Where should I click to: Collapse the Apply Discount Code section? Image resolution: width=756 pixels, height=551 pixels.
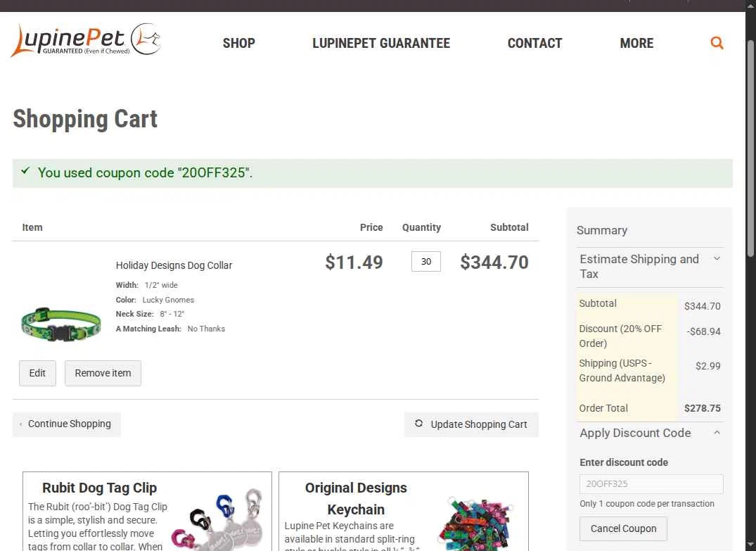click(x=649, y=433)
